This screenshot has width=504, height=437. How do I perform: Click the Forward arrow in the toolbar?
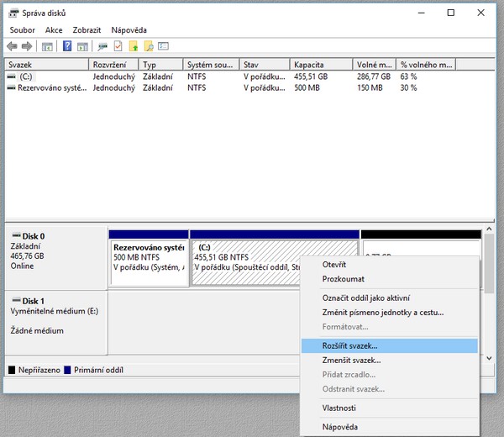click(27, 46)
